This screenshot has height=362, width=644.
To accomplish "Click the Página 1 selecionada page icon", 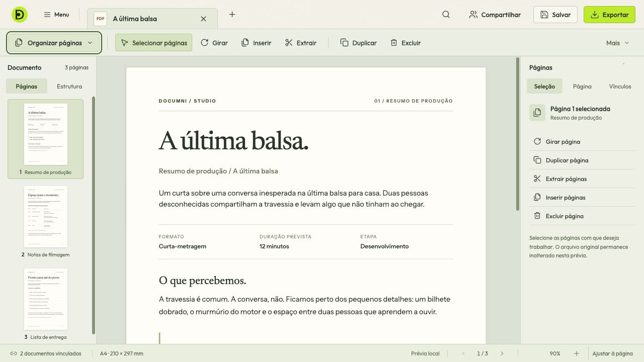I will tap(537, 113).
